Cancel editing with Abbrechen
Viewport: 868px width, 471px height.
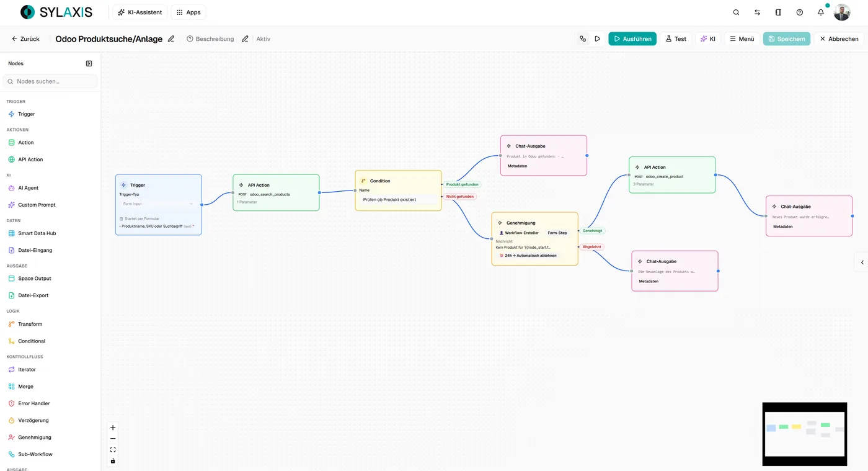839,38
